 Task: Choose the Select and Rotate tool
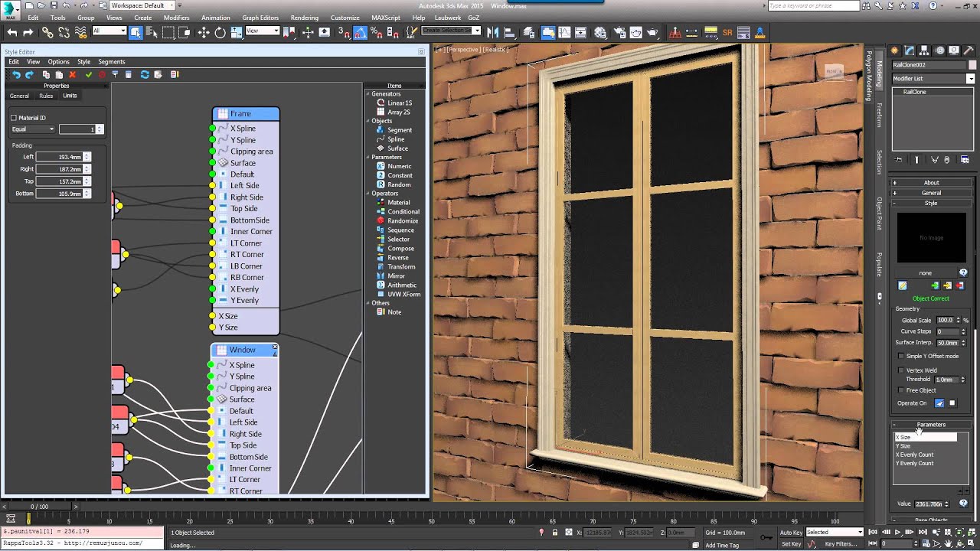point(220,32)
